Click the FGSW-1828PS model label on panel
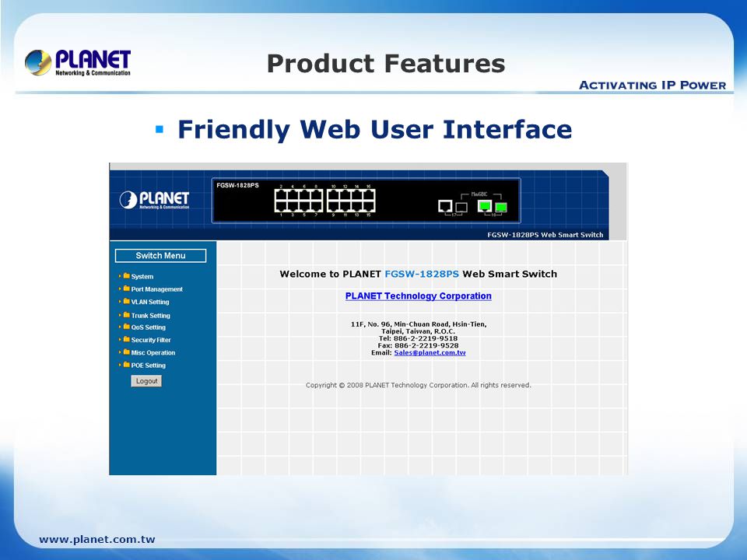Screen dimensions: 747x560 [238, 185]
